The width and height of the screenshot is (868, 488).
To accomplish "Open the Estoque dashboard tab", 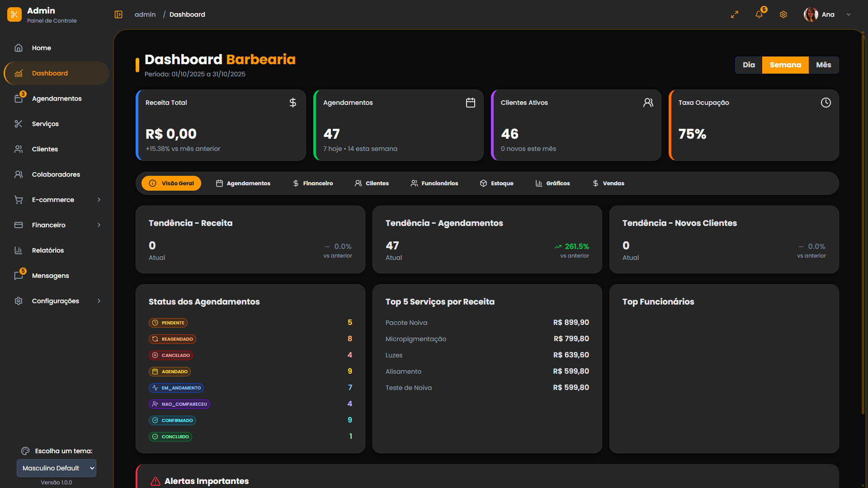I will 496,183.
